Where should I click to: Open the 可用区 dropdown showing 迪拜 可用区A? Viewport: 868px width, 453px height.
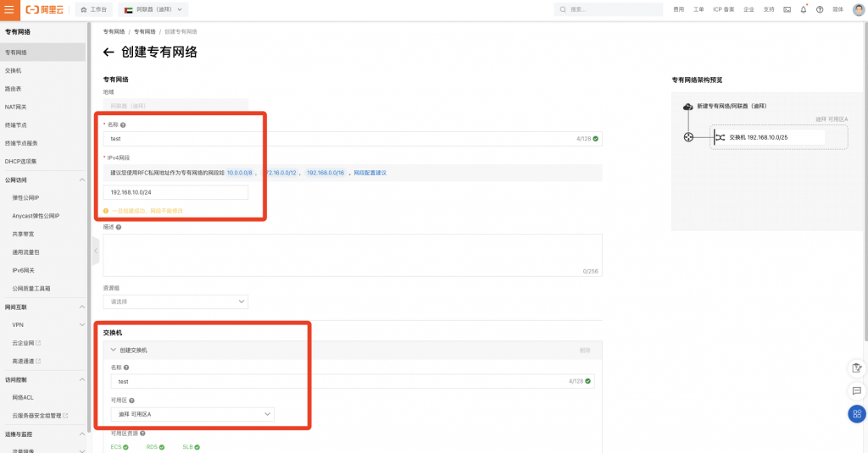pos(192,414)
